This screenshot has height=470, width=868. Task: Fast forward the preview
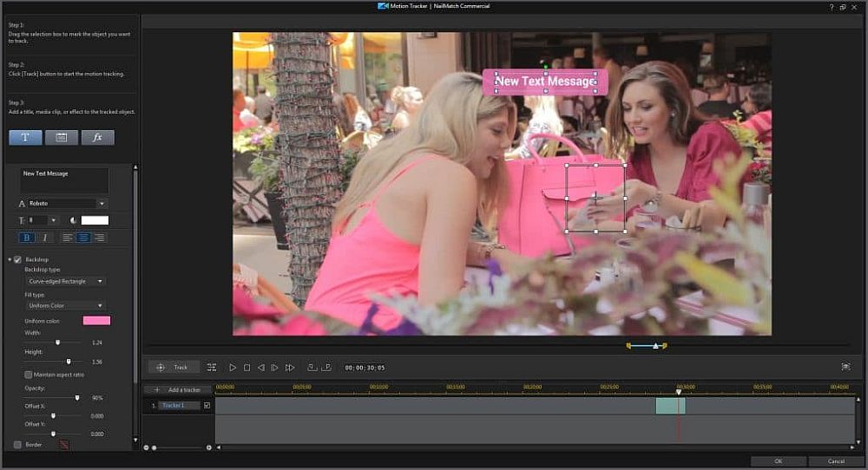(x=290, y=368)
